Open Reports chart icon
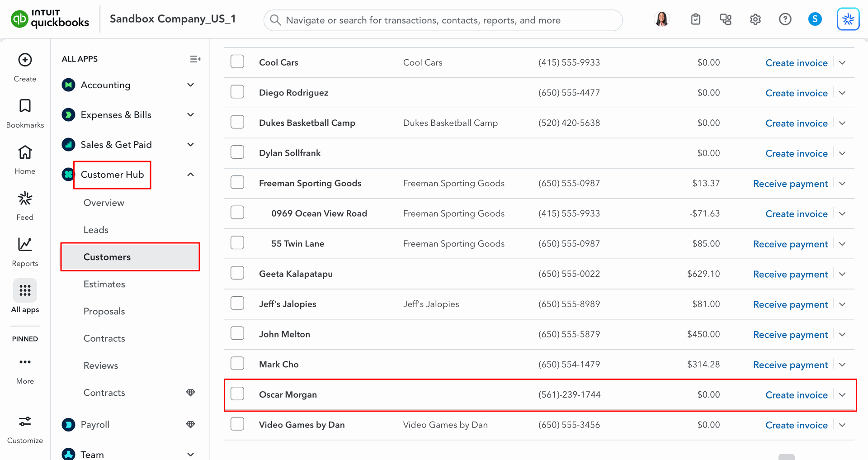 point(25,245)
